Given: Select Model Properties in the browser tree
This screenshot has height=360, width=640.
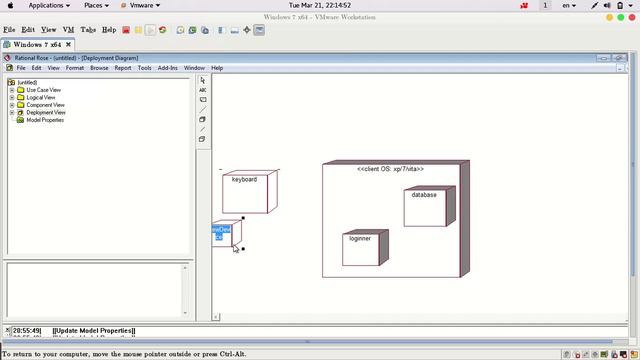Looking at the screenshot, I should tap(45, 120).
